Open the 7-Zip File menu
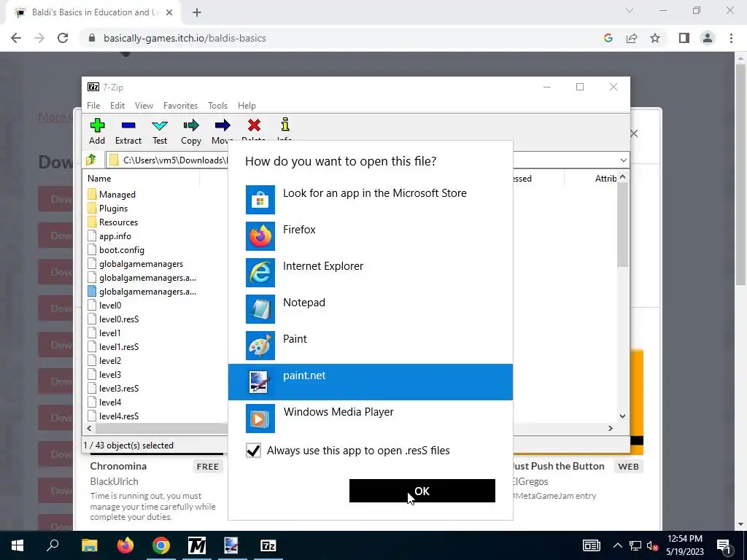This screenshot has width=747, height=560. pos(93,106)
